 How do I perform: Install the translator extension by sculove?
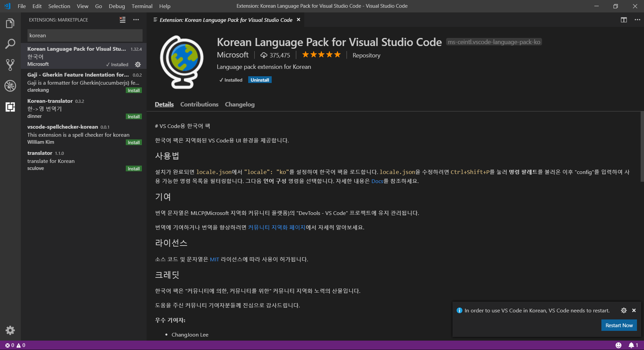pyautogui.click(x=133, y=169)
